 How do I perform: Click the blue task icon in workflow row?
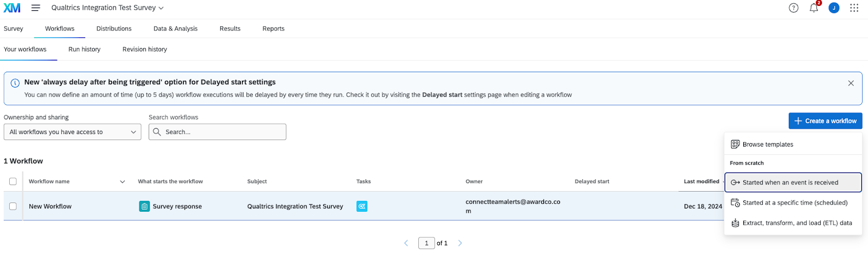[362, 206]
